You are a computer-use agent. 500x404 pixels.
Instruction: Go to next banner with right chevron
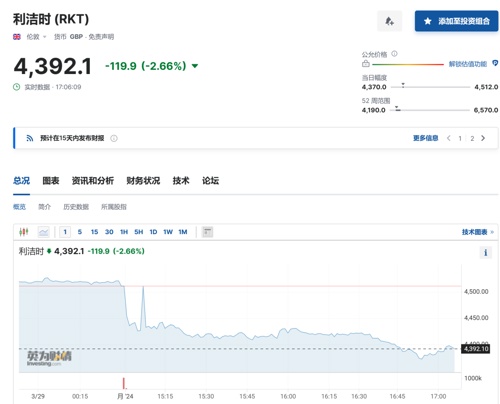click(x=483, y=138)
